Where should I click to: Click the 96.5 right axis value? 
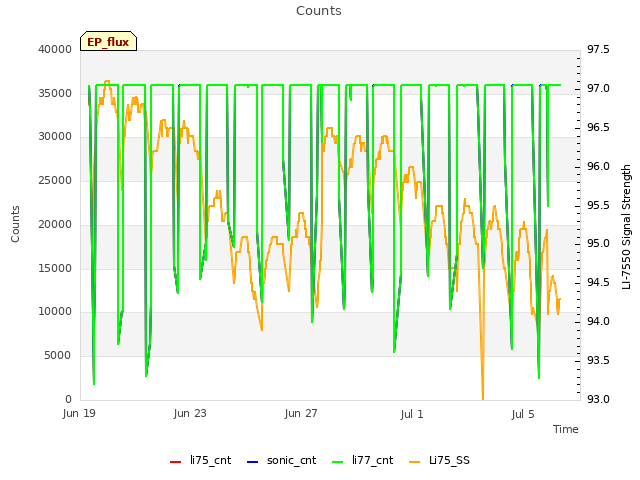598,127
